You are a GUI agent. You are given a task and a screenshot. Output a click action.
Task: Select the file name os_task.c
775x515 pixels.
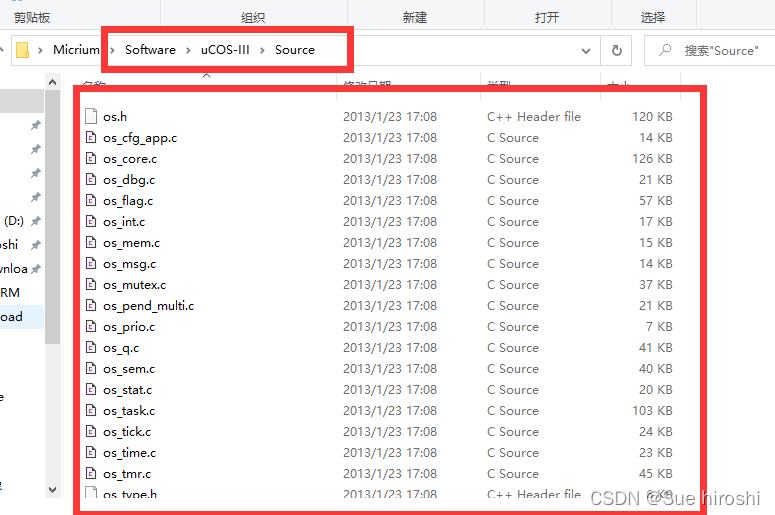pyautogui.click(x=129, y=411)
